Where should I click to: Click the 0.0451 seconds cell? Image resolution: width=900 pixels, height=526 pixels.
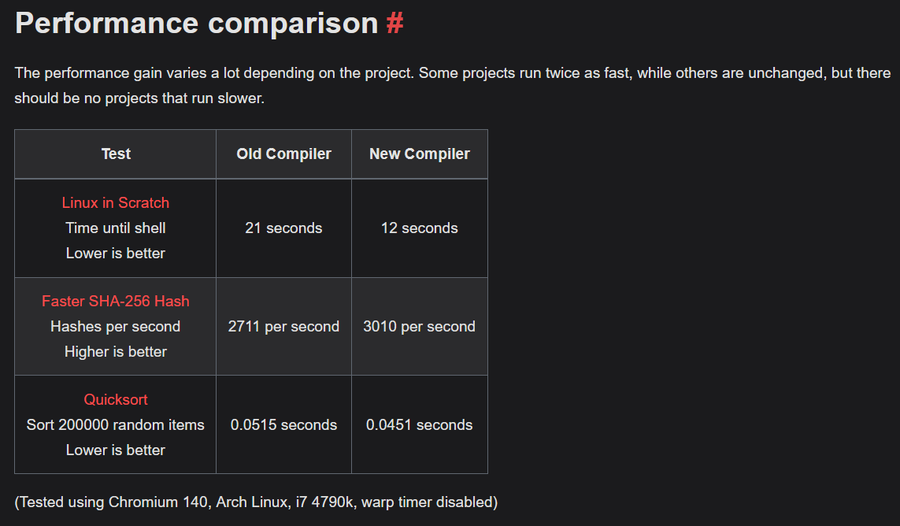pos(419,425)
